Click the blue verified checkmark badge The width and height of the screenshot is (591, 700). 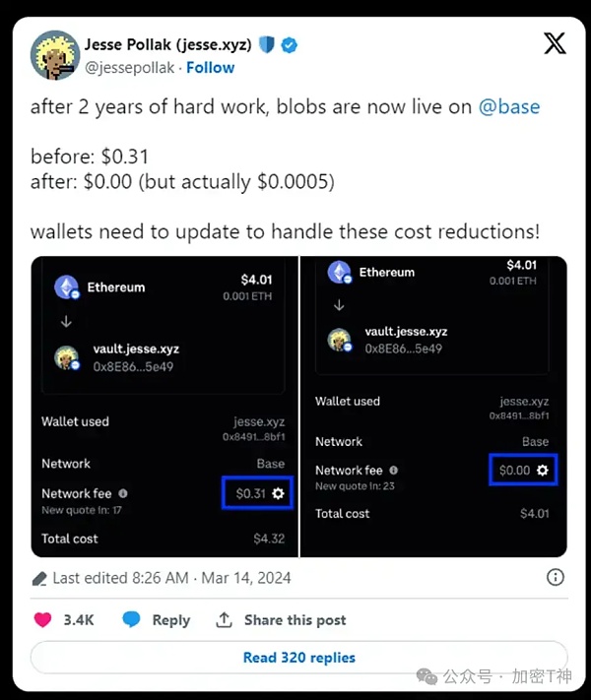click(x=289, y=44)
